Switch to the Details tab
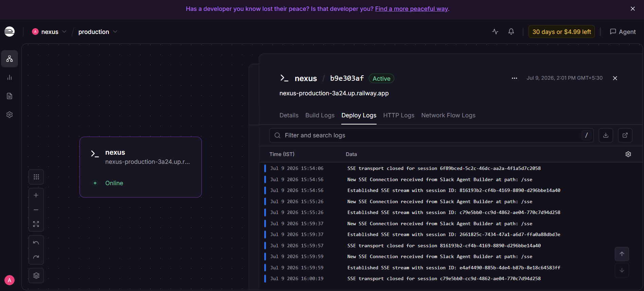Image resolution: width=644 pixels, height=291 pixels. pos(289,115)
